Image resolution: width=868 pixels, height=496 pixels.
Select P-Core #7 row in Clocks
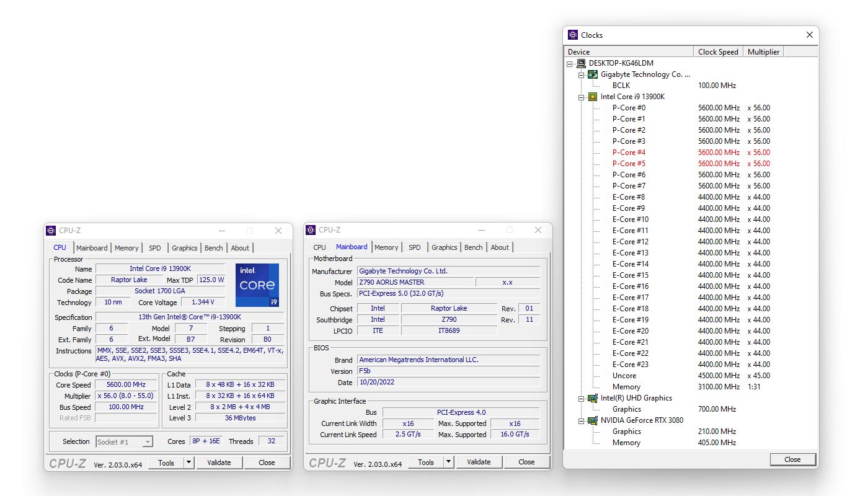(x=629, y=186)
